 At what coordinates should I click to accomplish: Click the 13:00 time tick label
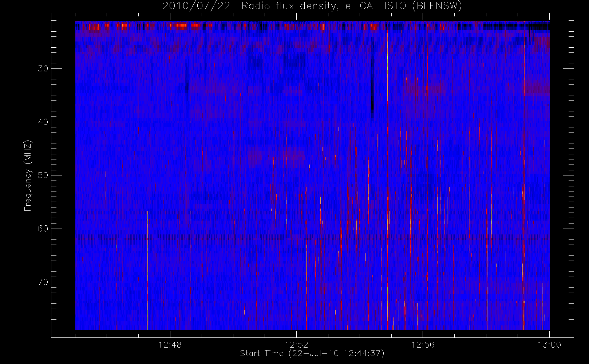tap(549, 345)
